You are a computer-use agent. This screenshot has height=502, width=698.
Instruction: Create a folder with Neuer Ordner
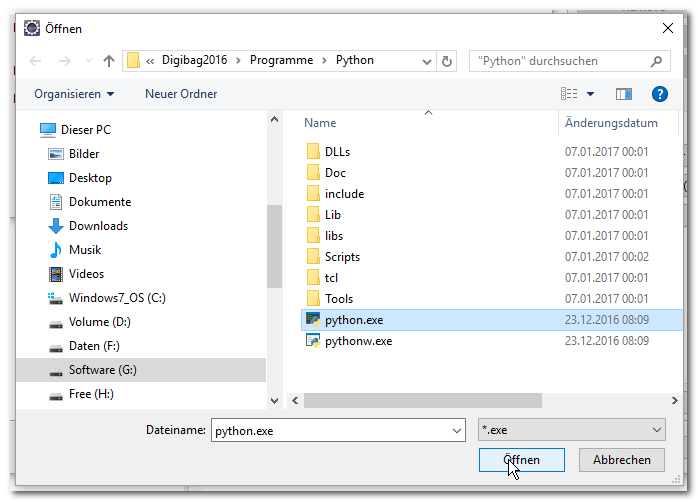click(181, 94)
